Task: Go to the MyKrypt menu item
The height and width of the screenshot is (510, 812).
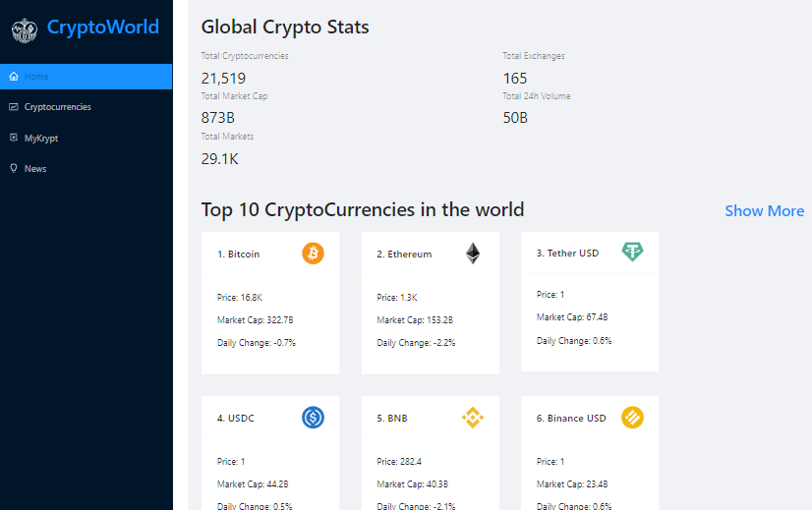Action: (x=86, y=139)
